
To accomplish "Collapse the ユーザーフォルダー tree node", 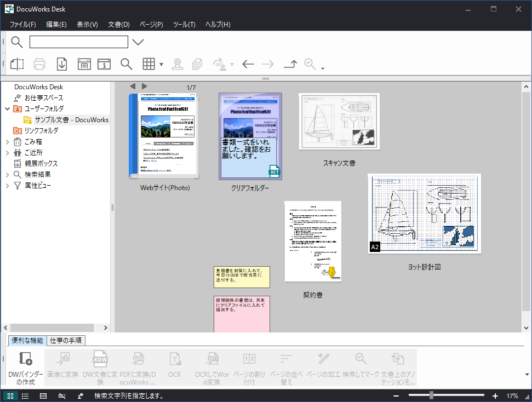I will (x=7, y=108).
